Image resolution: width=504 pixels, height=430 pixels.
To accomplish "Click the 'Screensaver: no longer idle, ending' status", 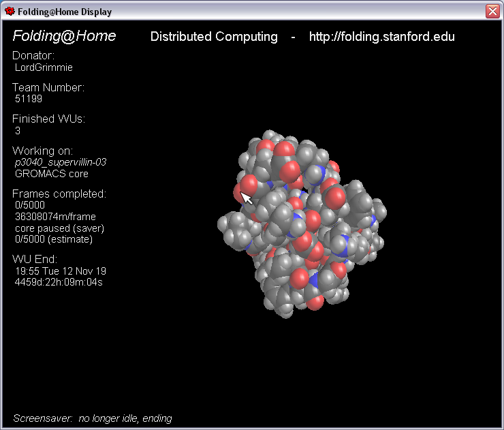I will pos(93,418).
